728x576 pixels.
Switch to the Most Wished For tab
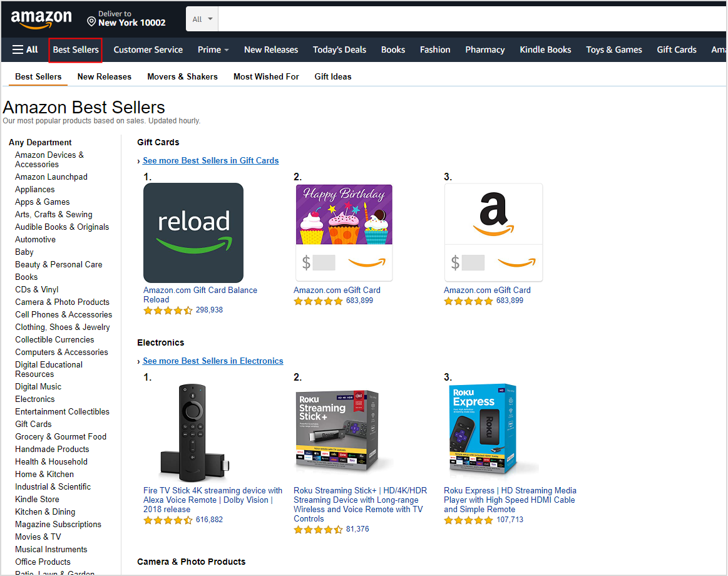pos(266,76)
